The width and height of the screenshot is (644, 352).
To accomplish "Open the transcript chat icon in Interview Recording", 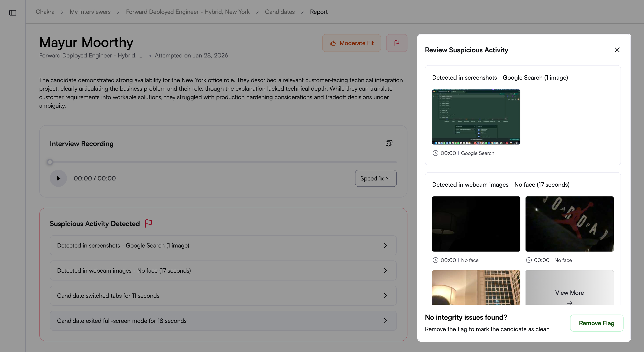I will [x=389, y=143].
